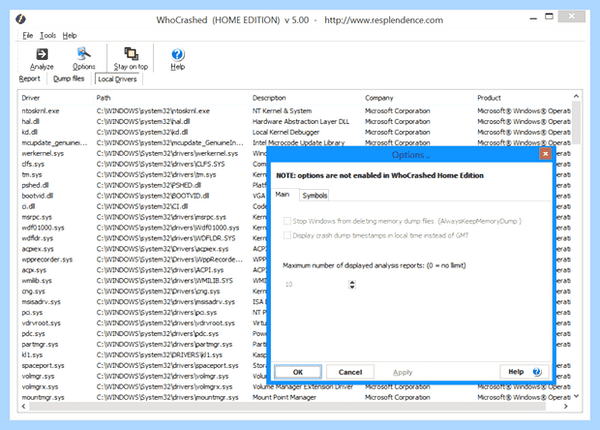Click the Description column header
The image size is (600, 430).
269,98
